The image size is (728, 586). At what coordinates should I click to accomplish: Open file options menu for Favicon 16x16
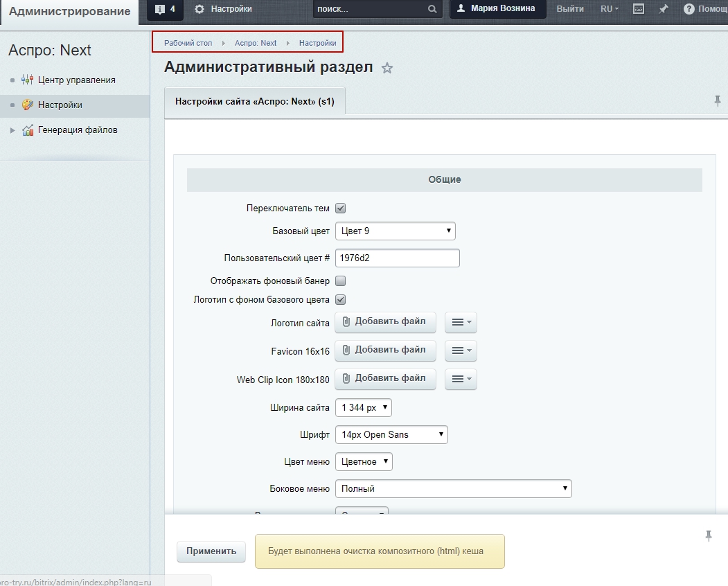(461, 350)
